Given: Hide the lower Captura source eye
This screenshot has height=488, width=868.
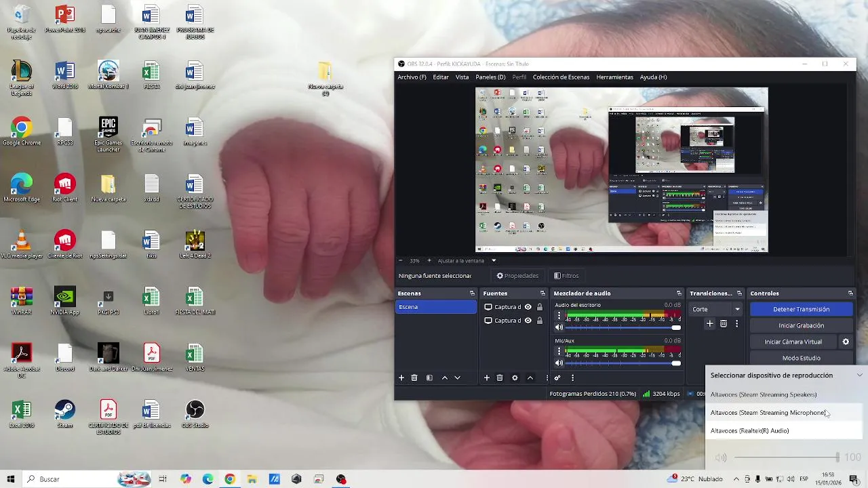Looking at the screenshot, I should (x=528, y=321).
